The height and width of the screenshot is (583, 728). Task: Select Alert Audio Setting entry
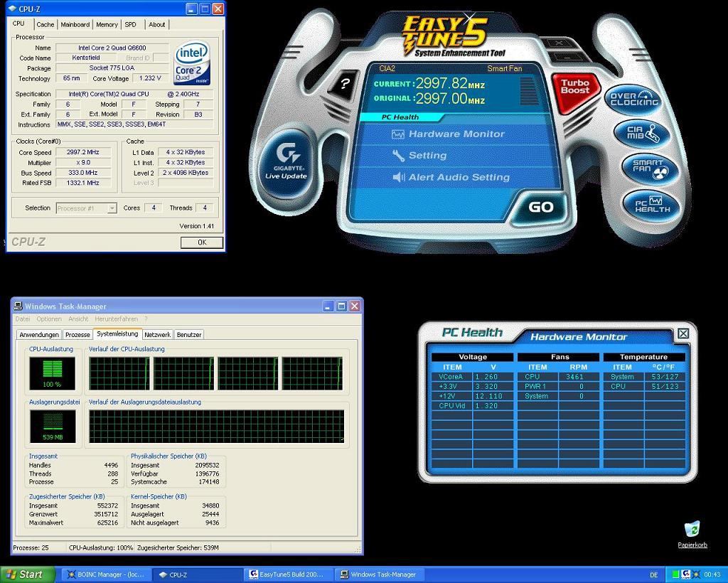point(451,177)
